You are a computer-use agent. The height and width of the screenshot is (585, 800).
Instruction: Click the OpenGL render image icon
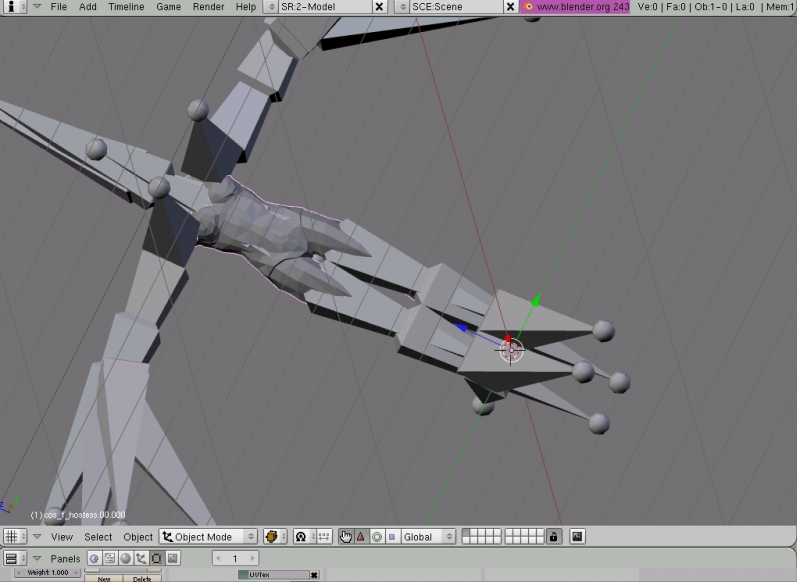click(x=577, y=537)
